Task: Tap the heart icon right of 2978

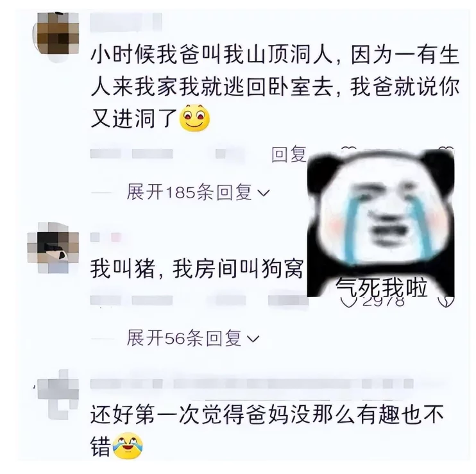Action: point(446,301)
